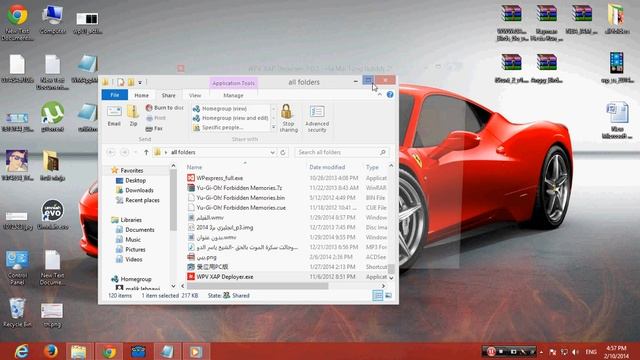
Task: Click the Search all folders box
Action: [341, 152]
